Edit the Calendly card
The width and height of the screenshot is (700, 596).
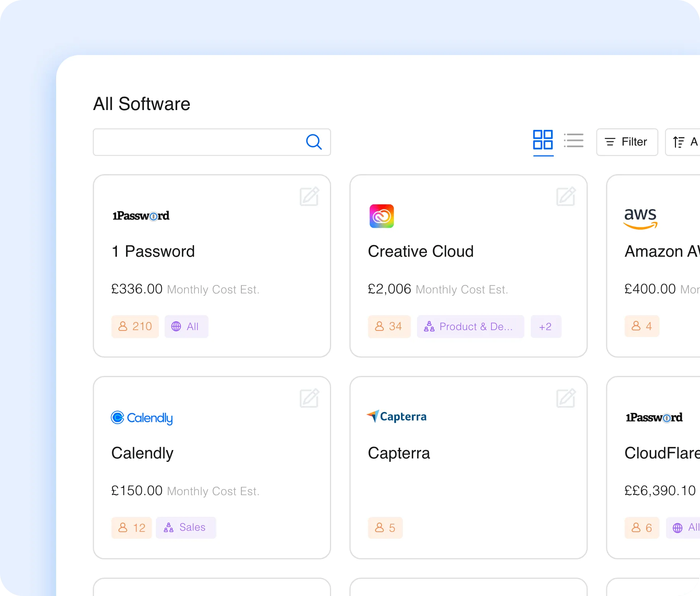309,398
